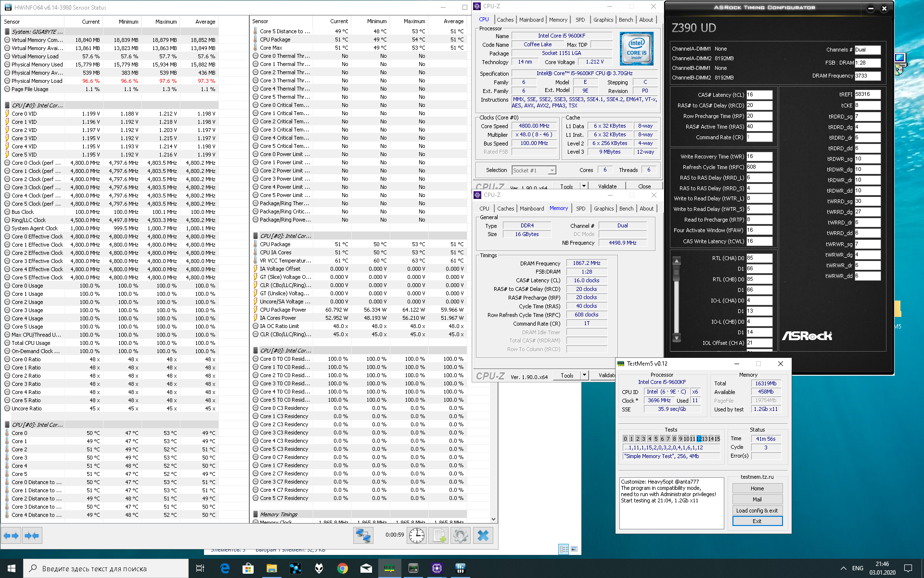Open the Socket #1 selection dropdown

[552, 171]
